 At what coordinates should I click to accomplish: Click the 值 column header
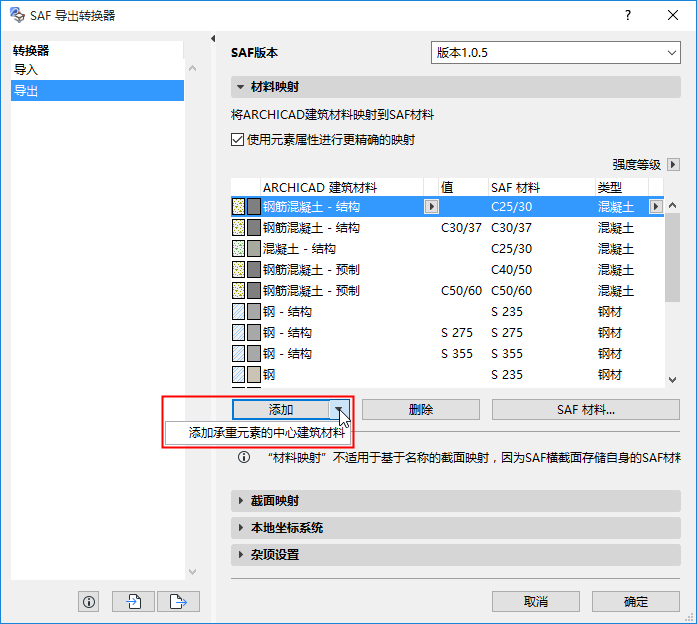[463, 188]
